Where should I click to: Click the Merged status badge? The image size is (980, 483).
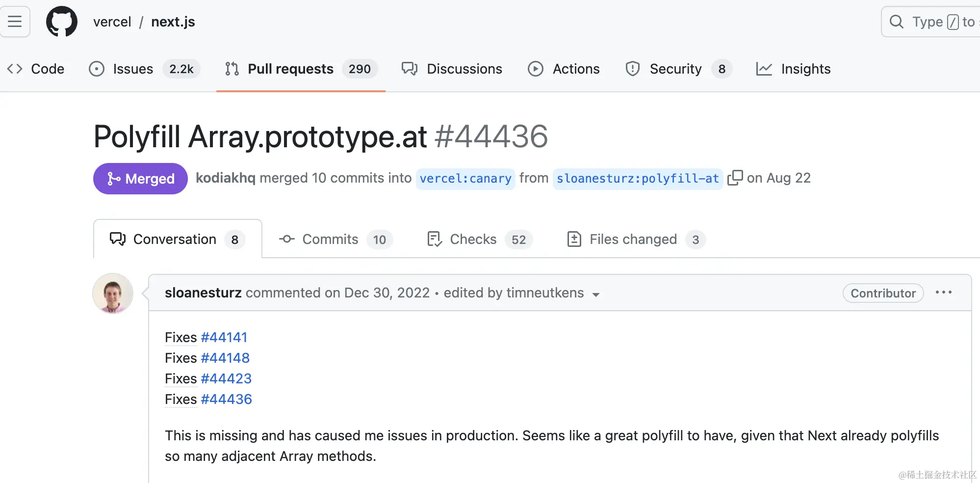(x=140, y=178)
